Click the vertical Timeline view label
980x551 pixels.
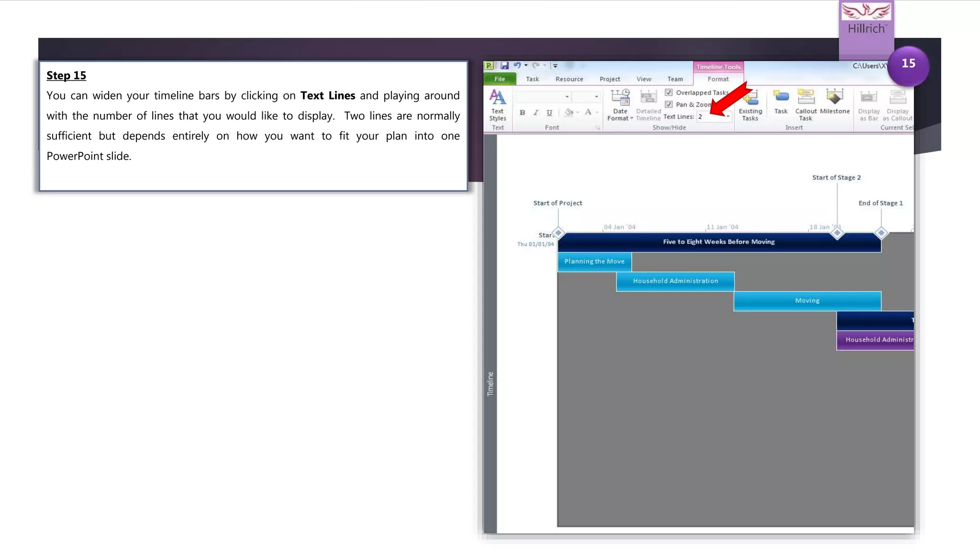[x=490, y=384]
